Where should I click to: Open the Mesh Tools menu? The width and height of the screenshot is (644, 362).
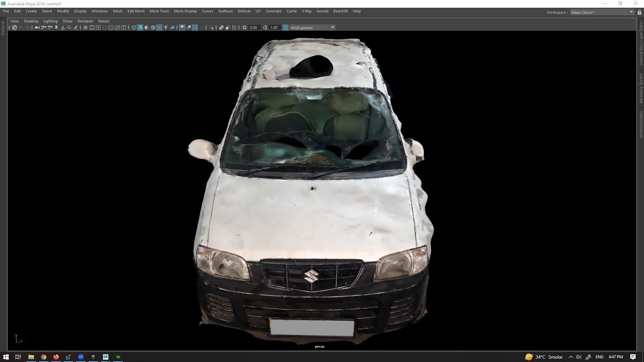click(x=159, y=11)
